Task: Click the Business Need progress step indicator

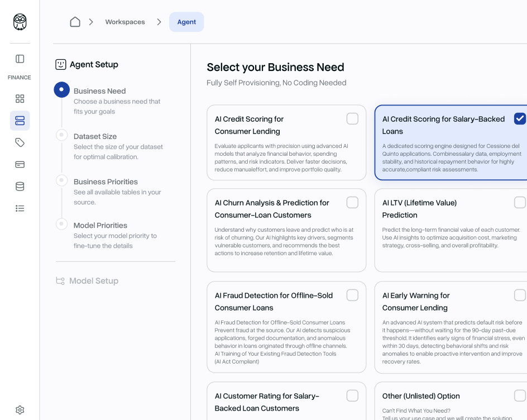Action: tap(61, 89)
